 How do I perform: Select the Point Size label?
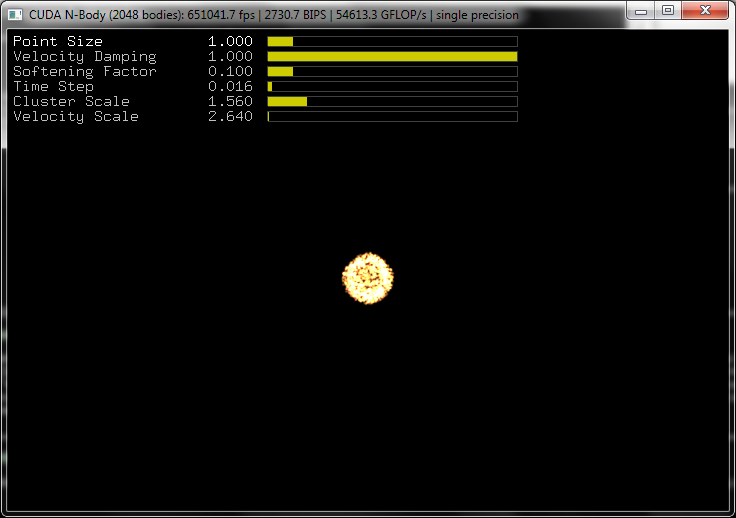58,42
